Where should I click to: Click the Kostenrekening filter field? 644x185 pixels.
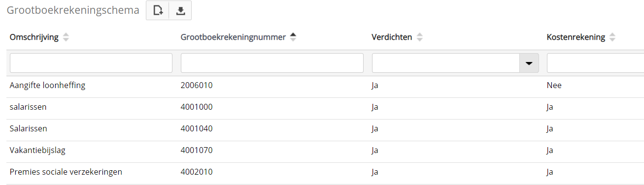[x=595, y=63]
